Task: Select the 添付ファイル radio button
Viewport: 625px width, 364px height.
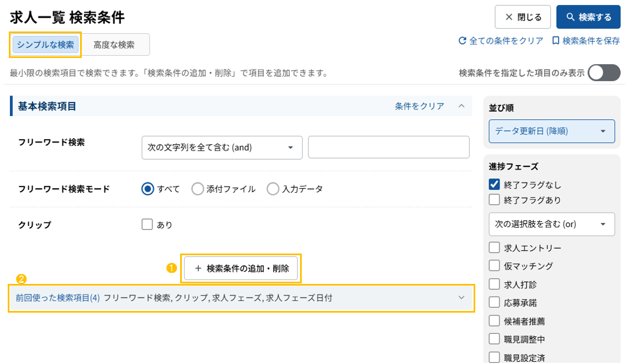Action: coord(198,189)
